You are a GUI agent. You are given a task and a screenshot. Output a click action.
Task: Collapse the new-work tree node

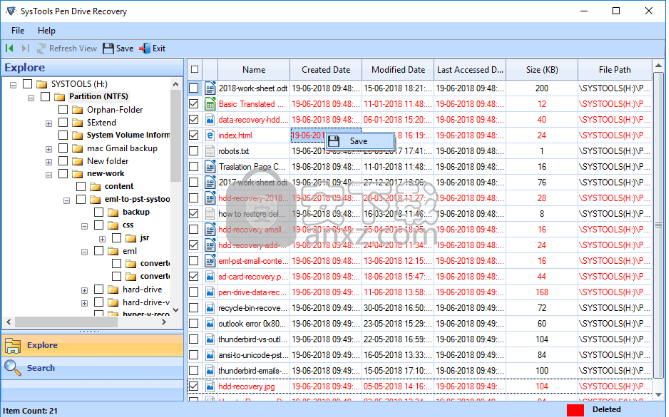pyautogui.click(x=49, y=175)
